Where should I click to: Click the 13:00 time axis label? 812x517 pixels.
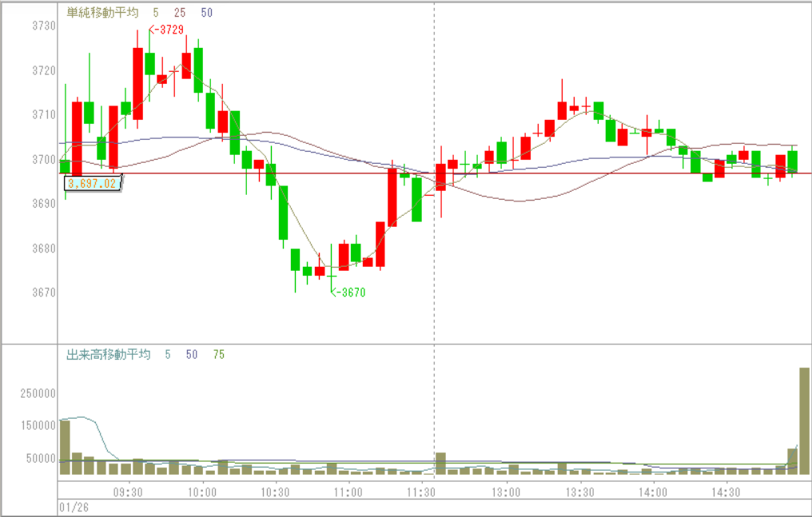[x=506, y=491]
